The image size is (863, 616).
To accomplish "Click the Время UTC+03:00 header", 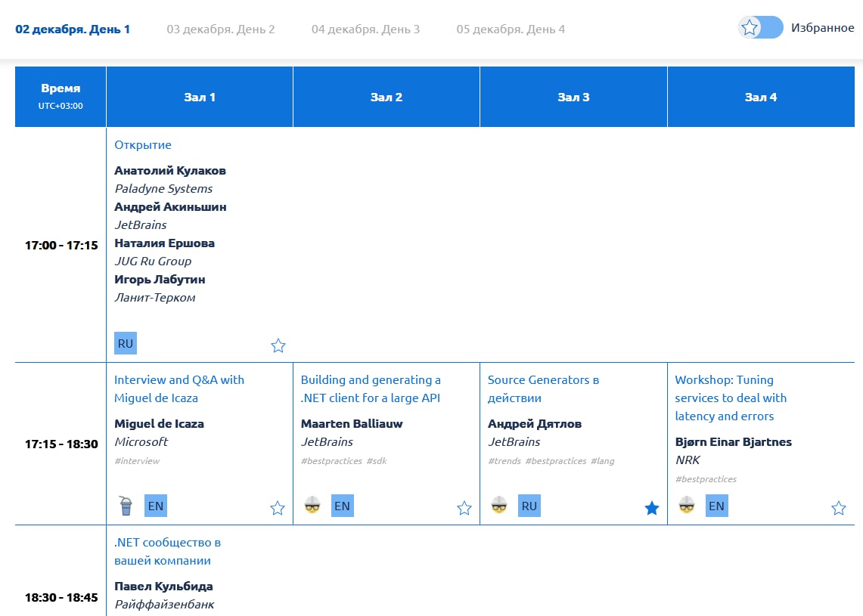I will tap(61, 97).
